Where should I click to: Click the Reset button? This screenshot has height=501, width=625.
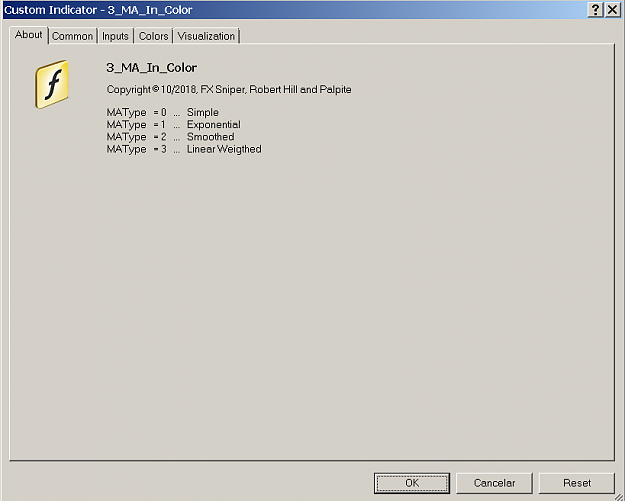577,483
